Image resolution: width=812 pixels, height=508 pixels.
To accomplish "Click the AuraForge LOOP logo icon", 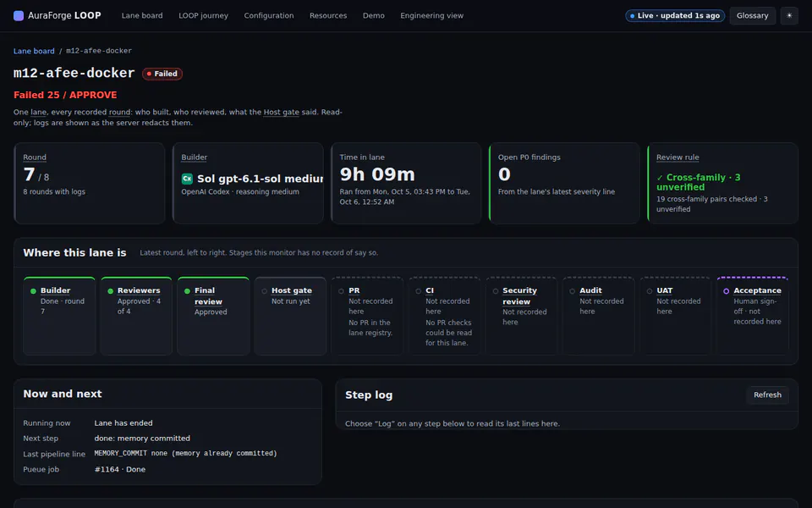I will coord(18,15).
